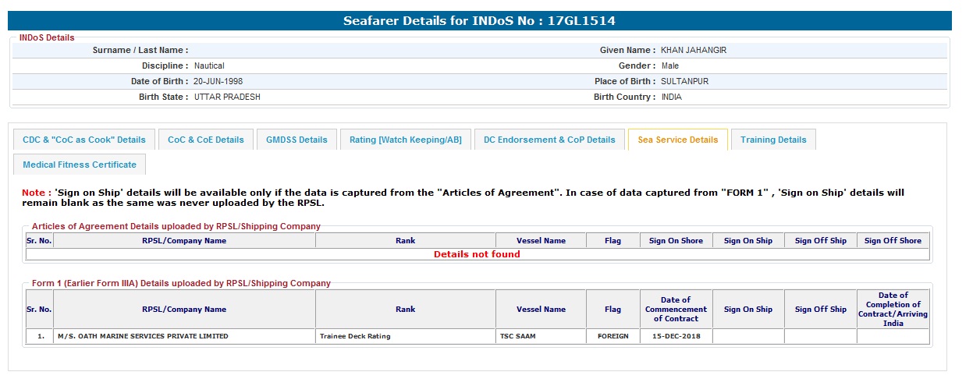Click the 15-DEC-2018 contract commencement date

[x=675, y=336]
